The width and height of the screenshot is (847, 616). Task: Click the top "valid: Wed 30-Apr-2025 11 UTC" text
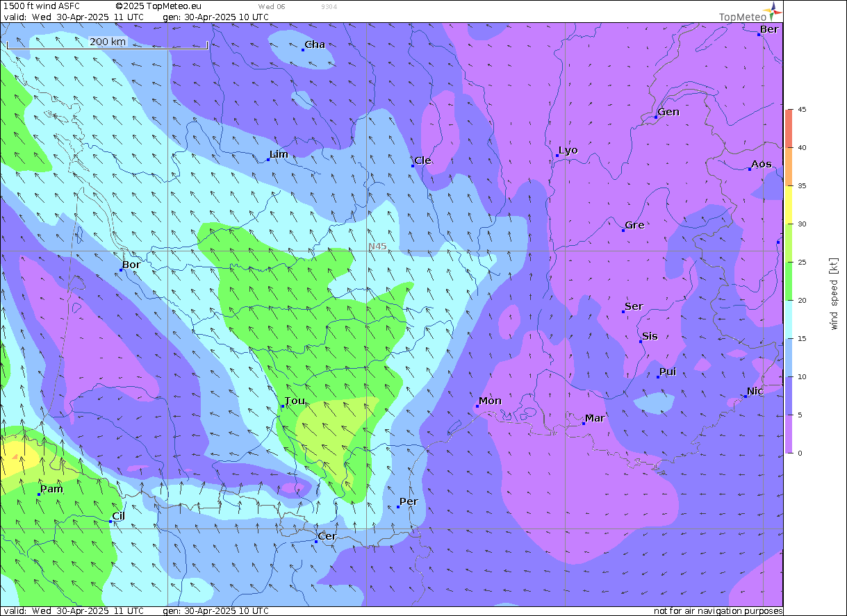coord(74,17)
